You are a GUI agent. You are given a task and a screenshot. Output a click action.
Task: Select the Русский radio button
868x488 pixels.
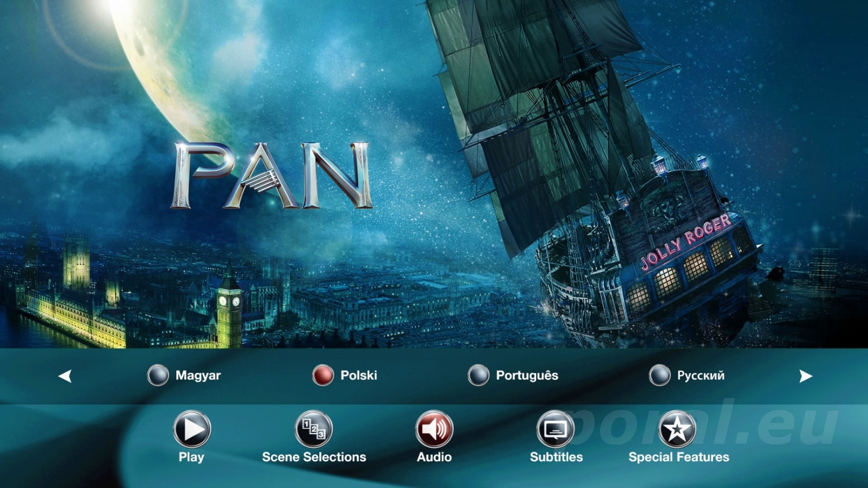click(x=660, y=375)
